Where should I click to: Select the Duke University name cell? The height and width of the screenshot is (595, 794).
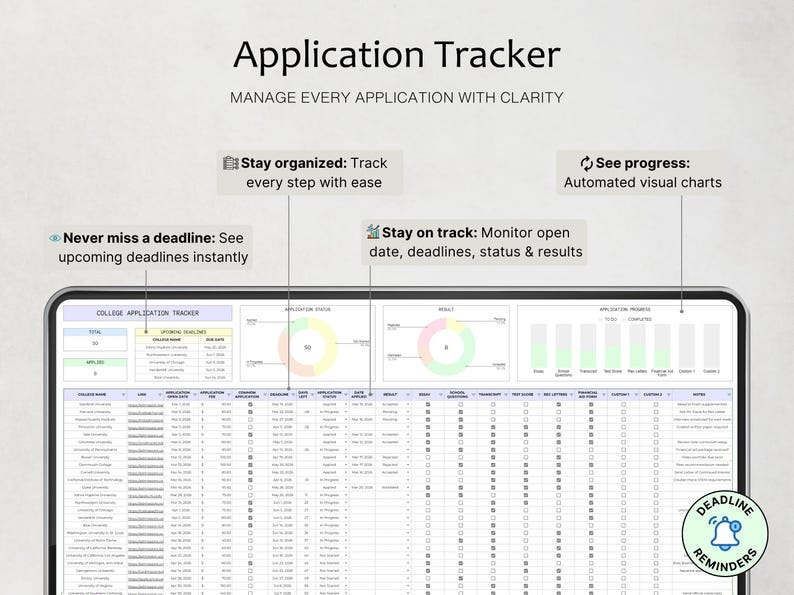coord(95,488)
